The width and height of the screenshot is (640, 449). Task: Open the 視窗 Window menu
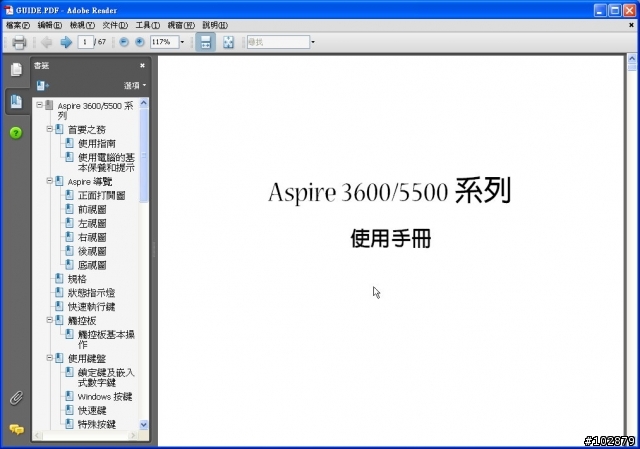[x=181, y=25]
